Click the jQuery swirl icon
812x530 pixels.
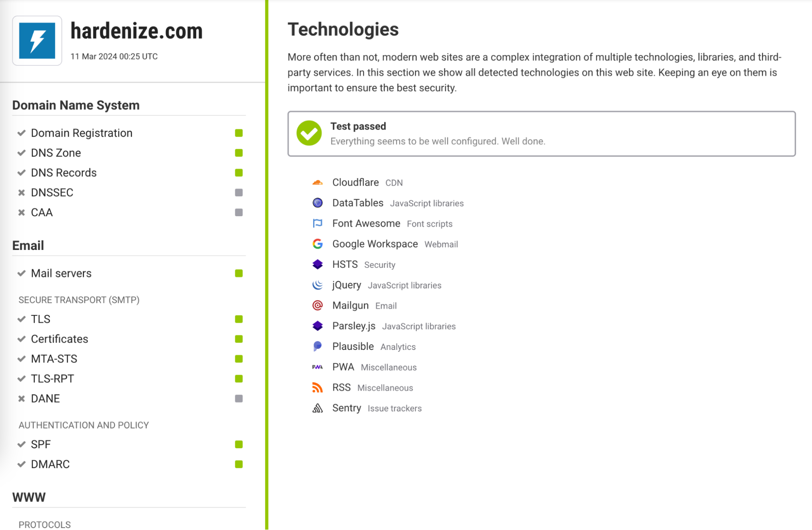318,285
